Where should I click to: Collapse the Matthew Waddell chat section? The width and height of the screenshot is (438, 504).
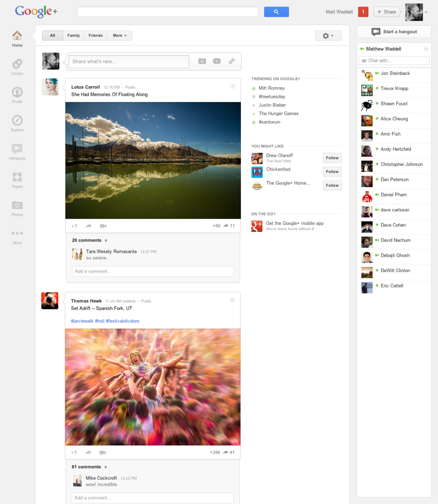426,49
